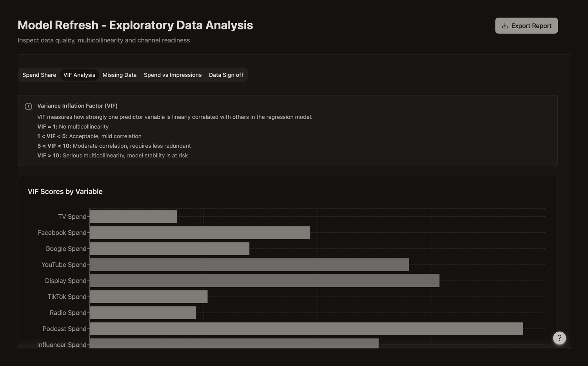The height and width of the screenshot is (366, 588).
Task: Click the '5 < VIF < 10' moderate correlation line
Action: [x=114, y=146]
